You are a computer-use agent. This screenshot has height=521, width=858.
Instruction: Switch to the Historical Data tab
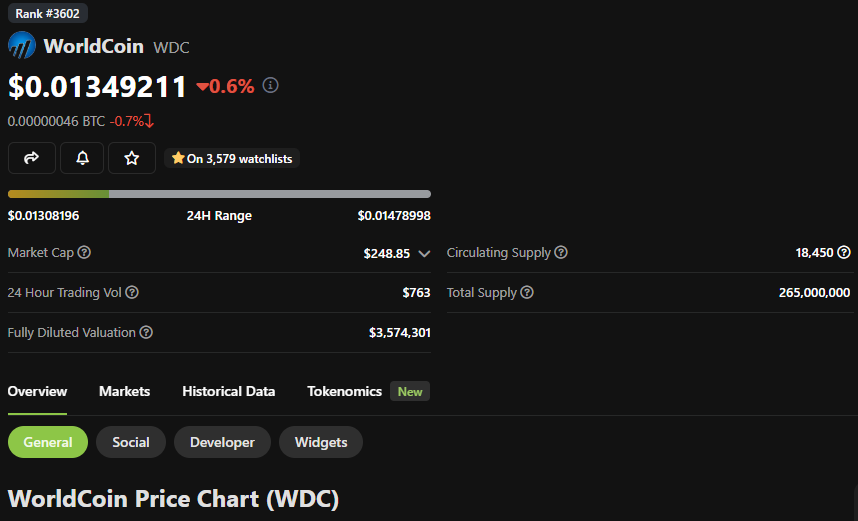click(x=228, y=391)
